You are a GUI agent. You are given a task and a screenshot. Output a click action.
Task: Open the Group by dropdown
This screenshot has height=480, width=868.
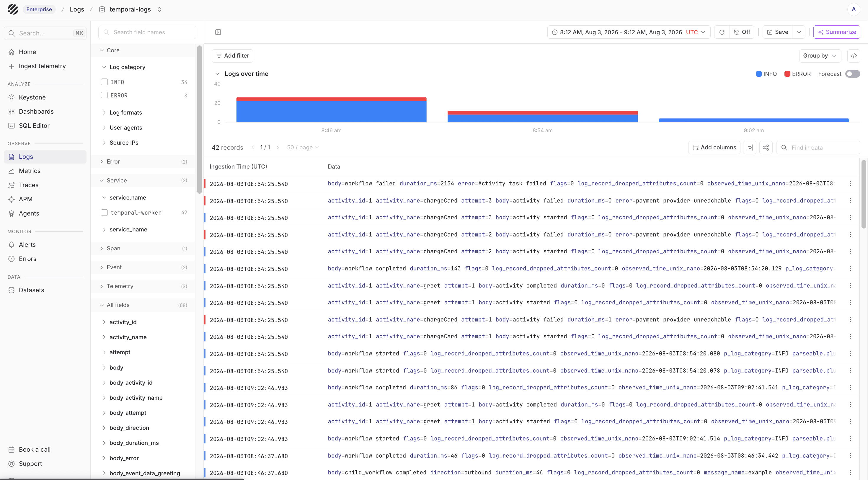(x=820, y=55)
